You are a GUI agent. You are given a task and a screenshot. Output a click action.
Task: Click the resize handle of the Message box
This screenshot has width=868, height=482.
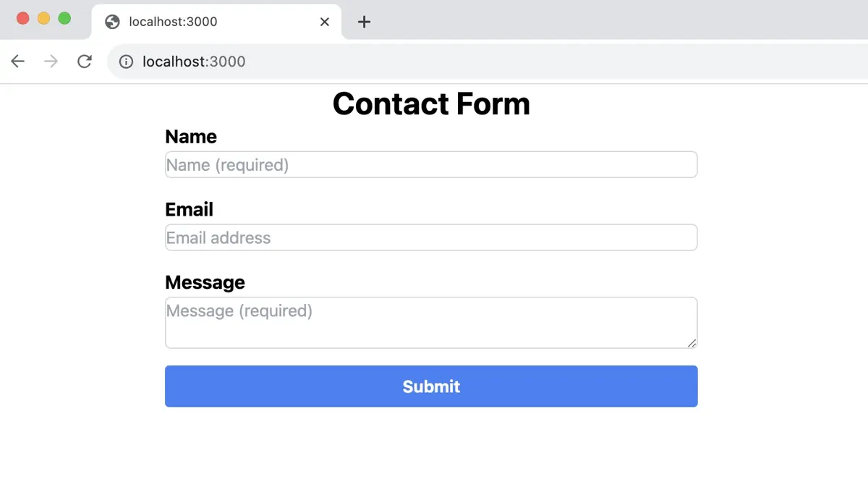coord(692,344)
